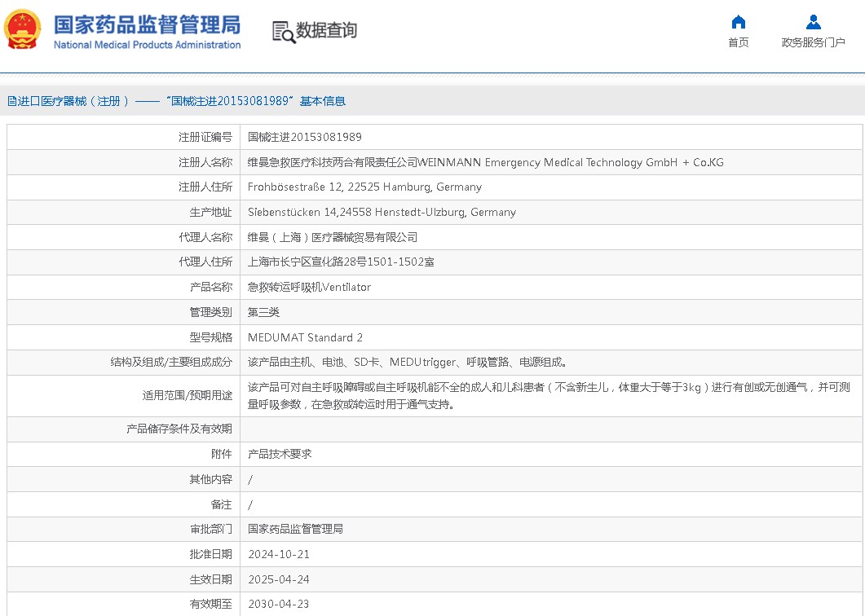
Task: Select agent name 维曼（上海）医疗器械贸易有限公司
Action: coord(333,237)
